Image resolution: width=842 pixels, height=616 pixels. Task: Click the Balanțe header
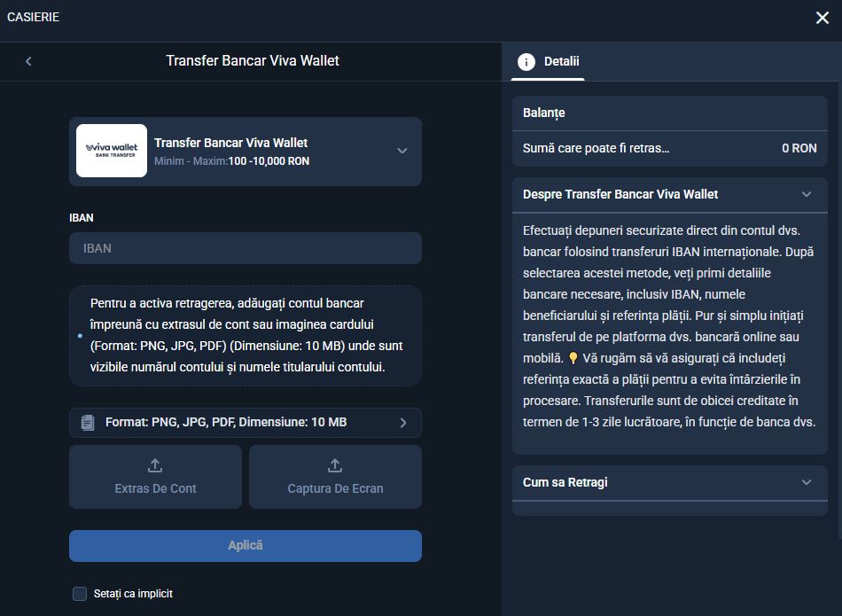click(x=670, y=113)
